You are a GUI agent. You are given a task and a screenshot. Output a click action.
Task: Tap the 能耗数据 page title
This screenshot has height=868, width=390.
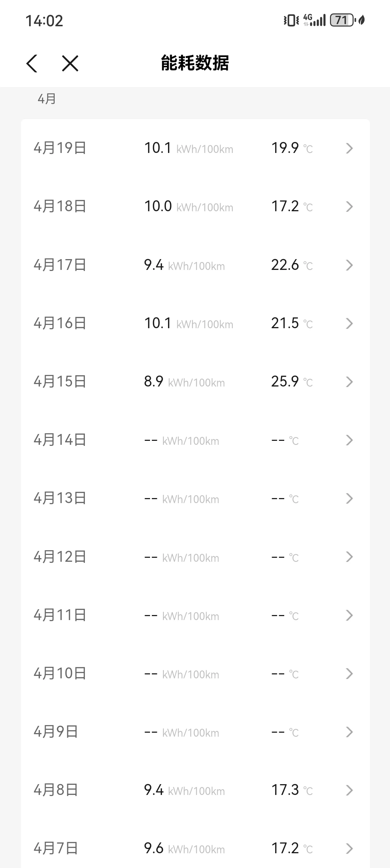pos(195,63)
